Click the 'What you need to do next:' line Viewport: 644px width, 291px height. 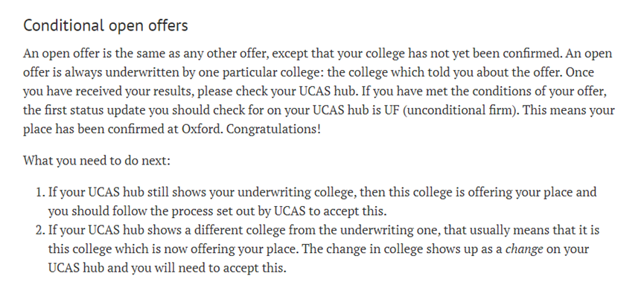tap(97, 161)
